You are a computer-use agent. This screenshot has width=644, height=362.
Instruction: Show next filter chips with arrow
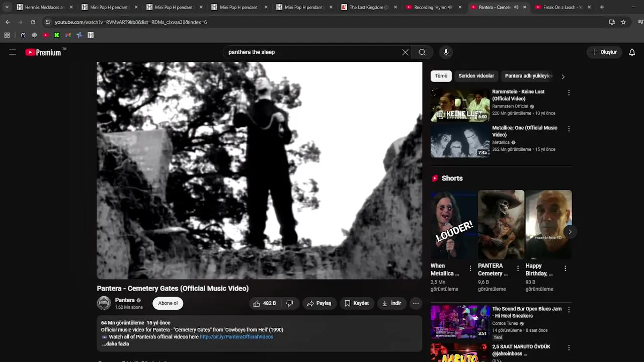click(x=563, y=76)
